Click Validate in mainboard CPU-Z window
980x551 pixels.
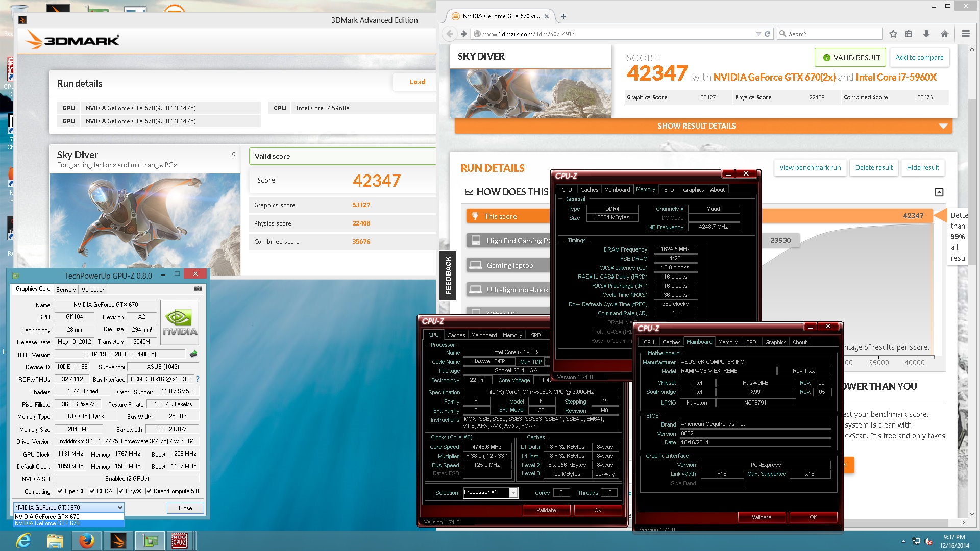pyautogui.click(x=762, y=517)
